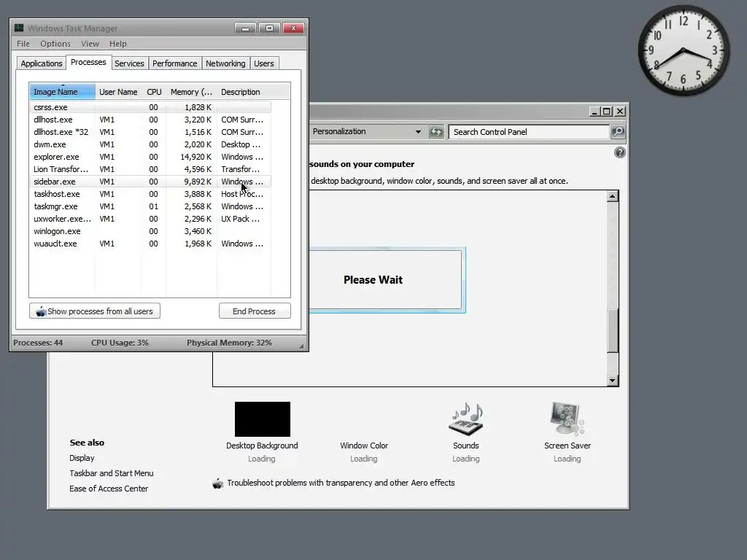
Task: Open Taskbar and Start Menu link
Action: 112,473
